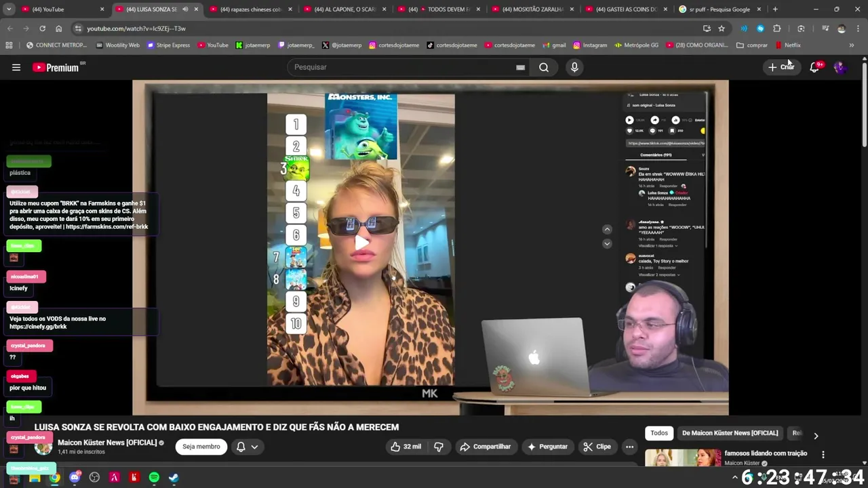Click the Criar create button
This screenshot has width=868, height=488.
(781, 67)
